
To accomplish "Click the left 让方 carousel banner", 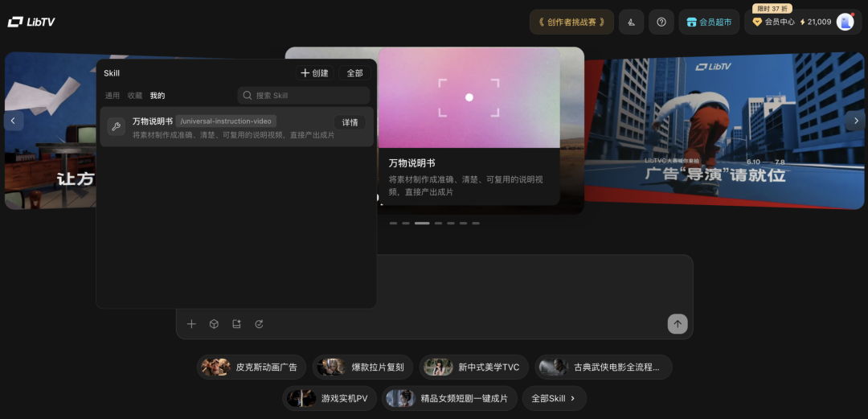I will [50, 131].
